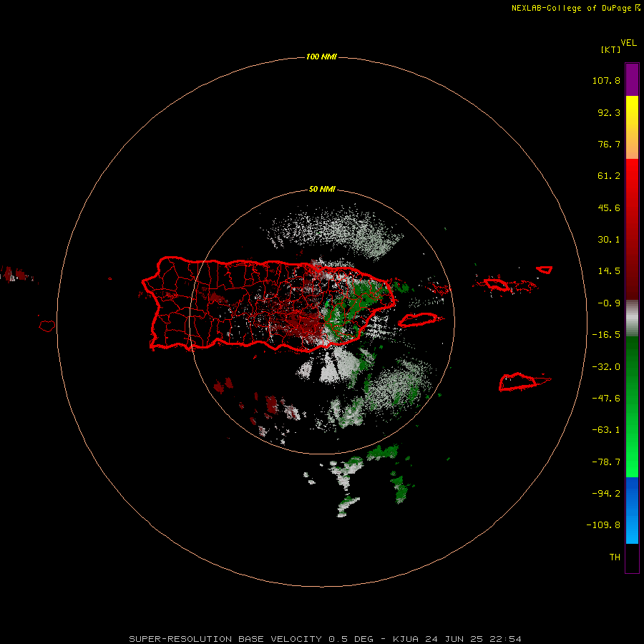Image resolution: width=644 pixels, height=644 pixels.
Task: Click the TH legend label
Action: click(x=615, y=557)
